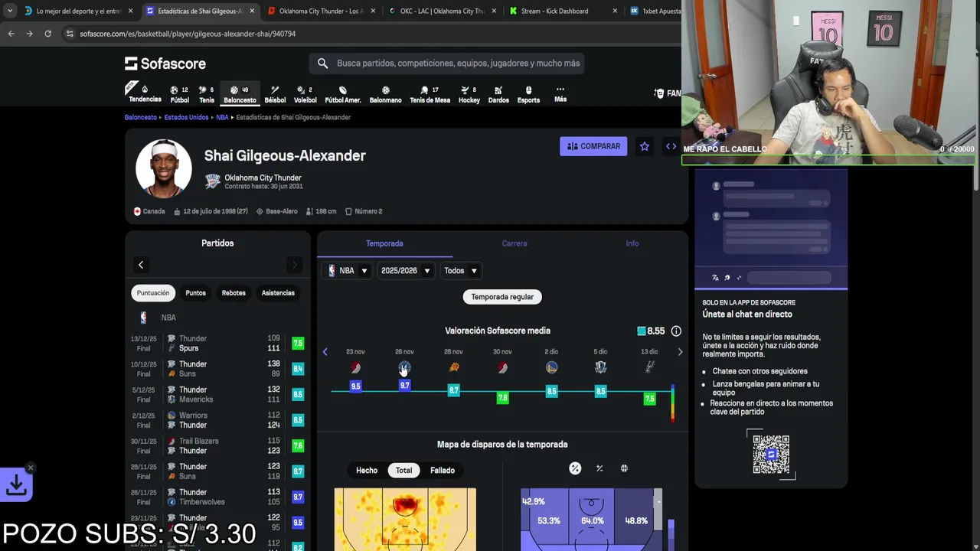Screen dimensions: 980x551
Task: Open the Warriors vs Thunder 2/12/25 match
Action: tap(218, 420)
